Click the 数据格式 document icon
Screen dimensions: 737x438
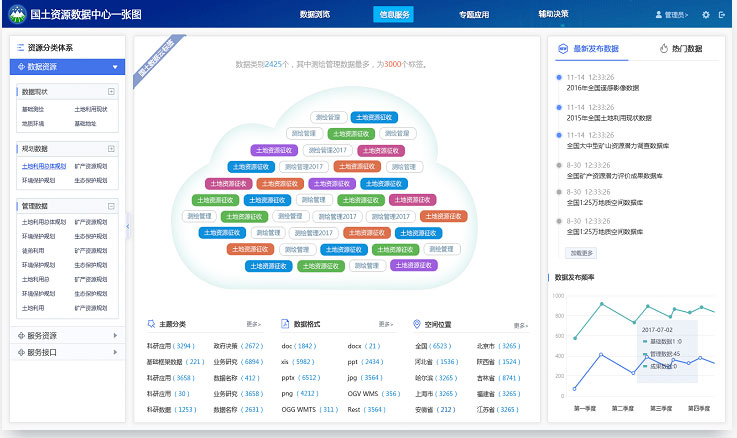point(285,325)
